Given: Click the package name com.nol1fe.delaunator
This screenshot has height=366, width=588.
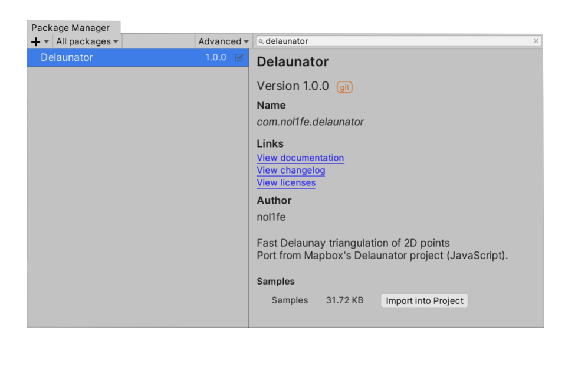Looking at the screenshot, I should tap(310, 122).
